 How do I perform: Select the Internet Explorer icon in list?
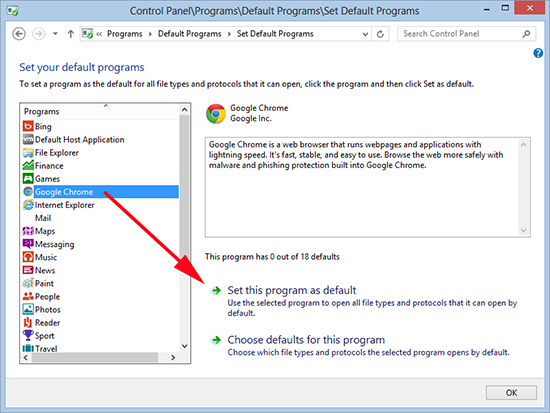pyautogui.click(x=28, y=205)
